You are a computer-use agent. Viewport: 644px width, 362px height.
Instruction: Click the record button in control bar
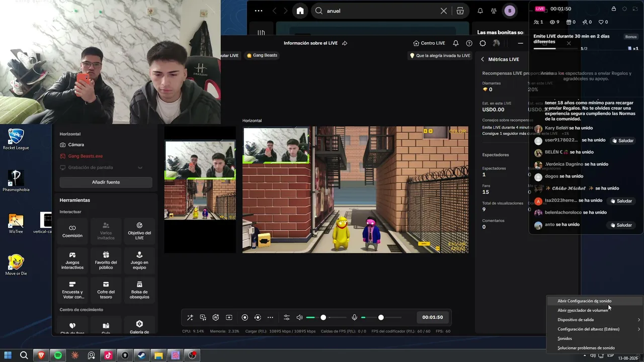click(245, 317)
